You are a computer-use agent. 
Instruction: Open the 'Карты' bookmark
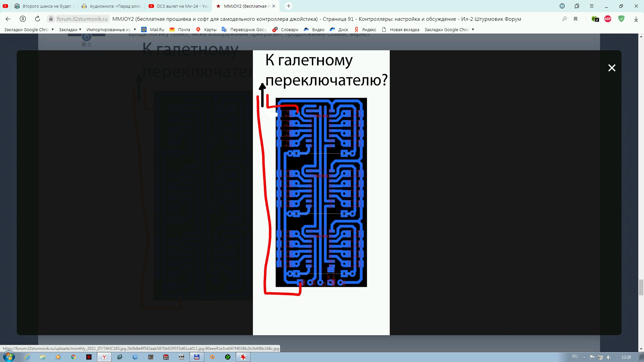click(x=206, y=29)
